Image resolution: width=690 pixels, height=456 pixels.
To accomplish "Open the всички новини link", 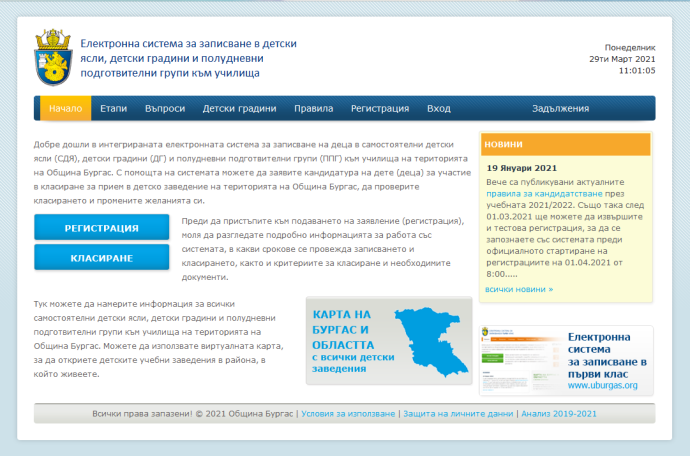I will [x=518, y=289].
